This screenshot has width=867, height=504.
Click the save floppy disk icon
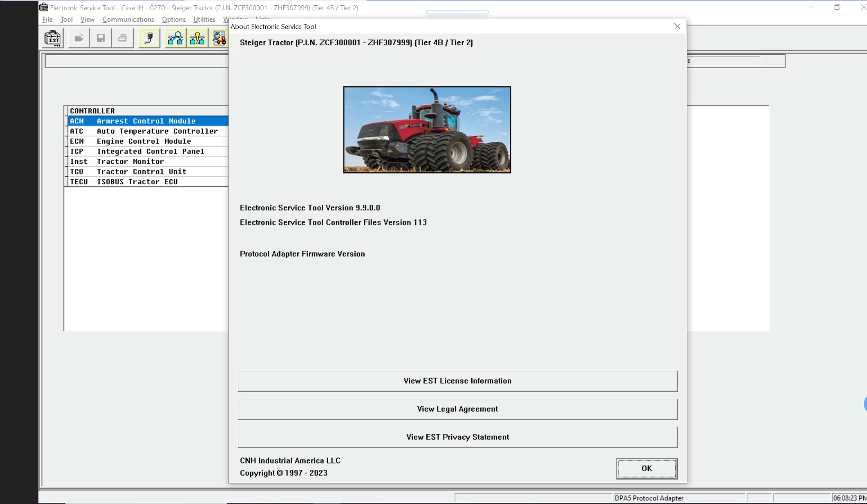101,38
